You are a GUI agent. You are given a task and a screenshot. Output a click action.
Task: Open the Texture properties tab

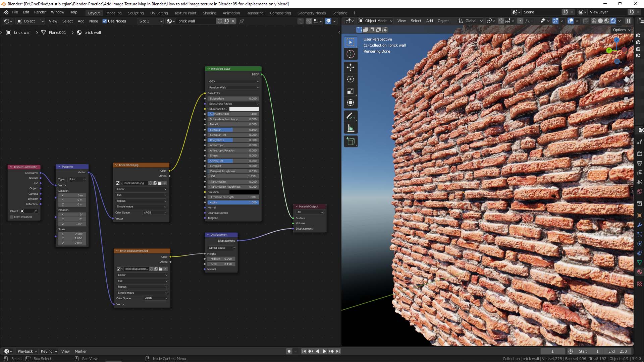[x=640, y=284]
